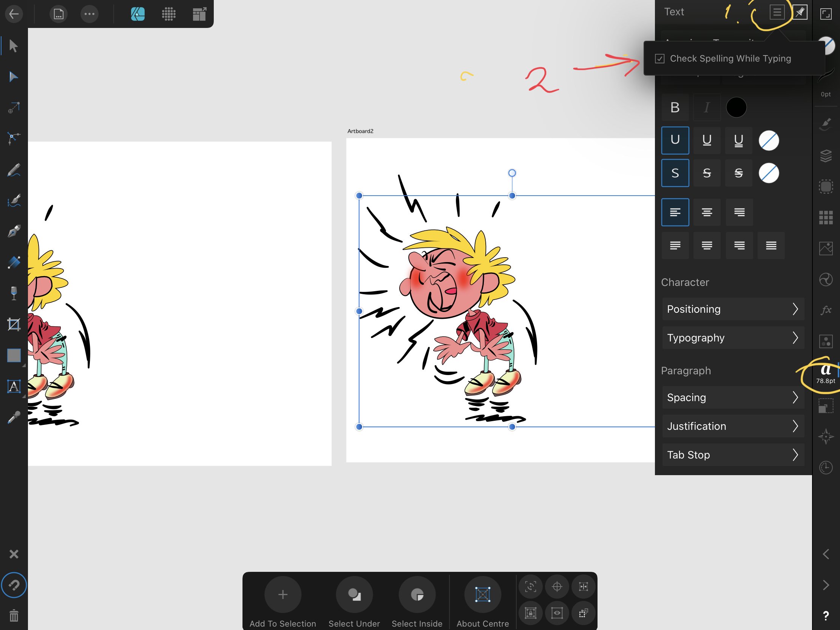
Task: Expand the Spacing section
Action: (733, 398)
